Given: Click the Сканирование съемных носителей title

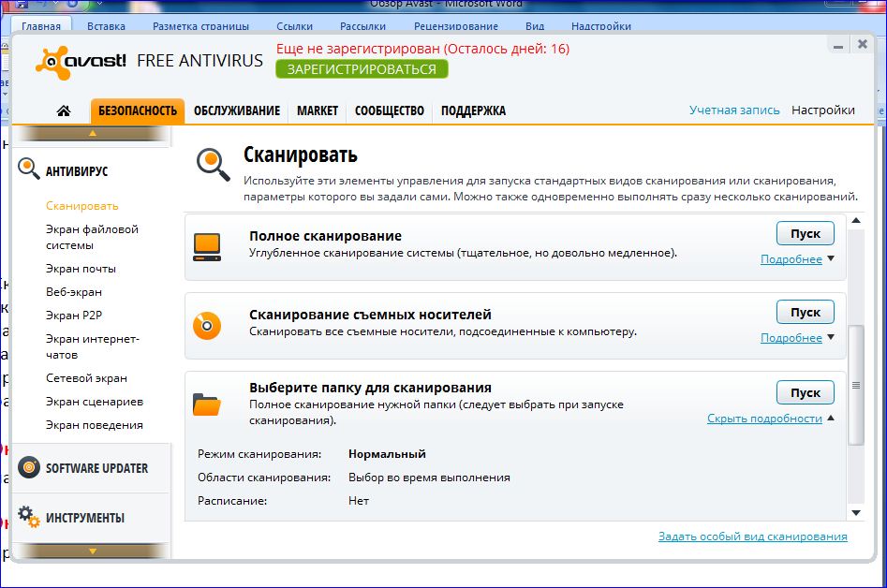Looking at the screenshot, I should tap(371, 315).
